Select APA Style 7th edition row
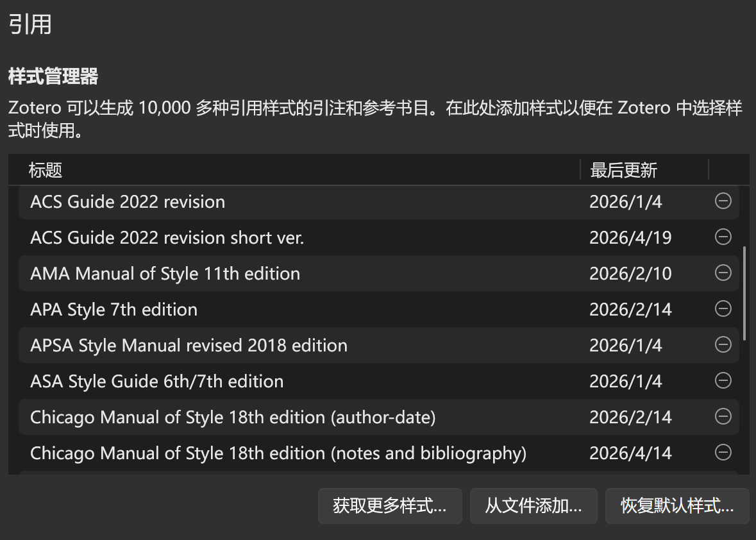The image size is (756, 540). click(378, 309)
